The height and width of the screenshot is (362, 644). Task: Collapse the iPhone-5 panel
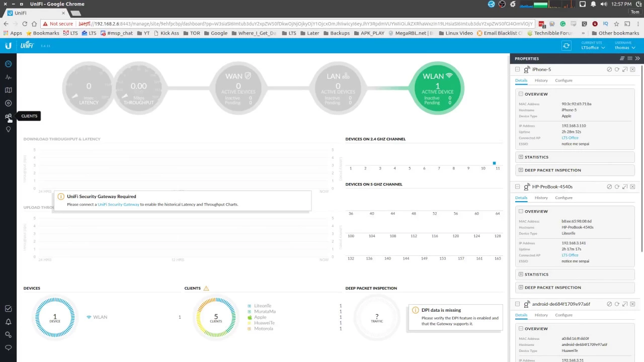517,69
